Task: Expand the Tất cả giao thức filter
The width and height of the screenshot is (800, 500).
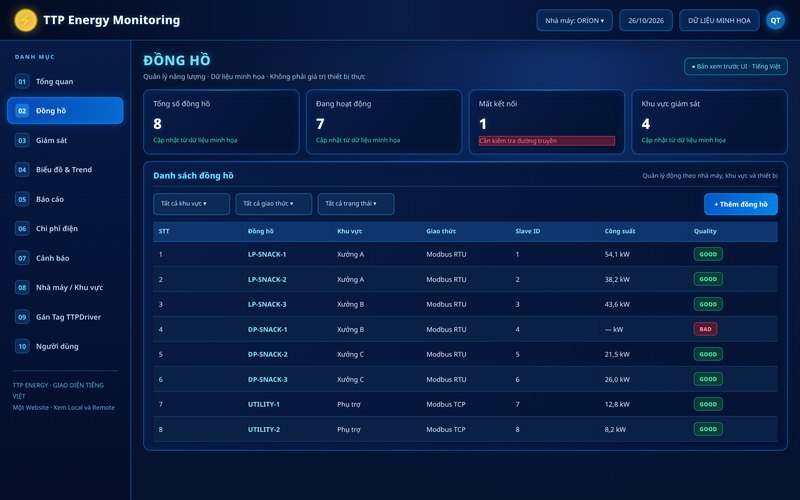Action: tap(273, 204)
